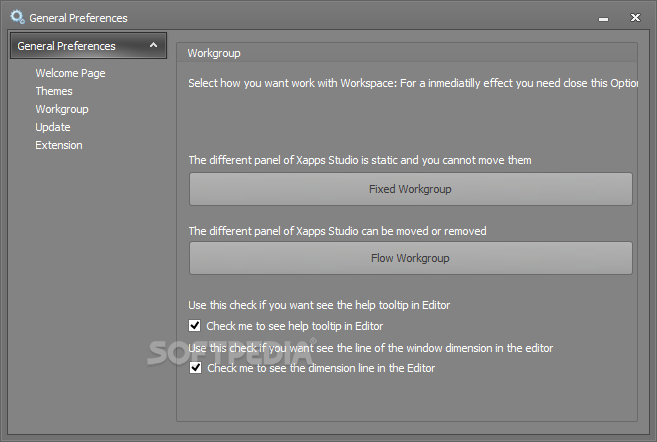The image size is (657, 442).
Task: Click the 'Check me to see help tooltip' label
Action: coord(294,326)
